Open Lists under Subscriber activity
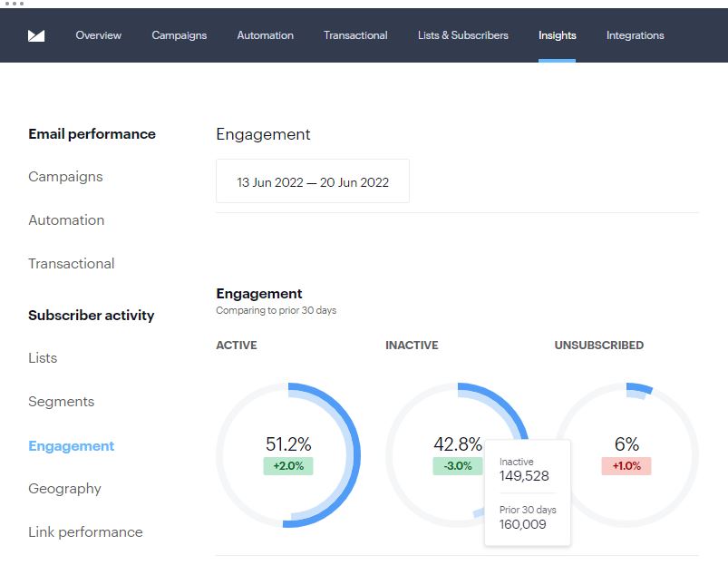The width and height of the screenshot is (728, 565). [43, 358]
